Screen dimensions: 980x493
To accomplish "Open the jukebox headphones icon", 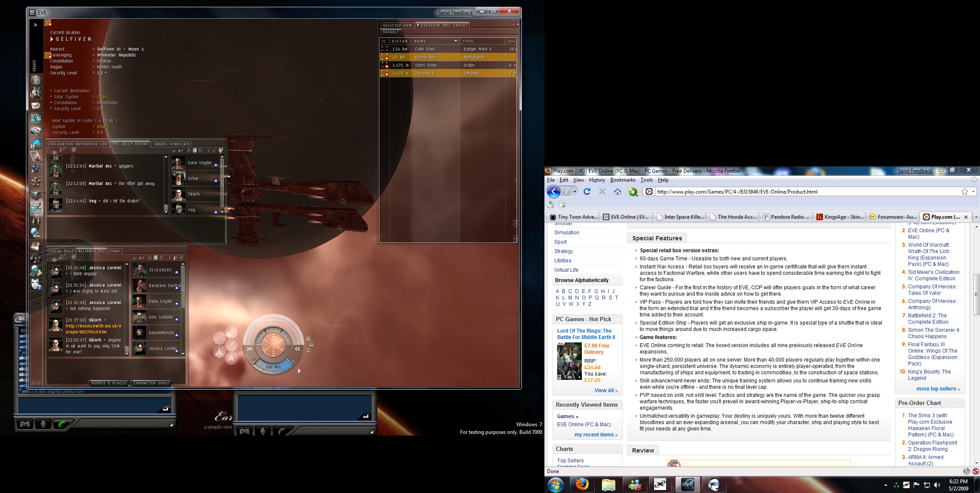I will [36, 258].
